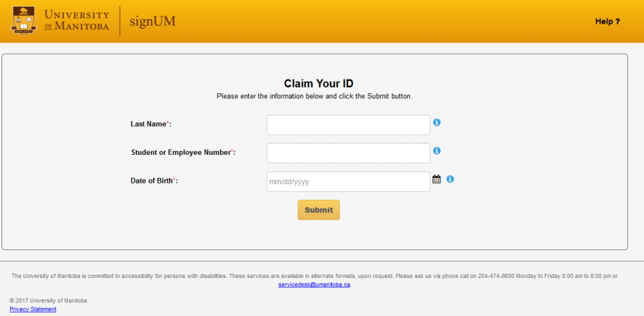Show info icon next to the calendar
Viewport: 644px width, 316px height.
(450, 179)
